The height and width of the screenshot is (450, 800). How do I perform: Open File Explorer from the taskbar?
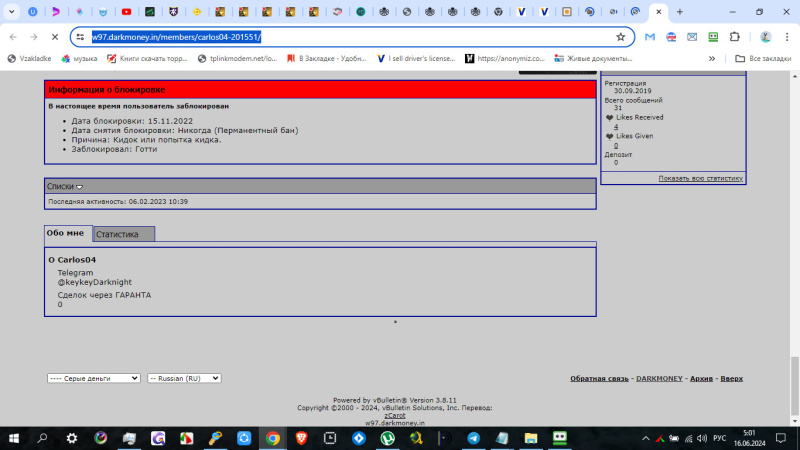click(531, 438)
